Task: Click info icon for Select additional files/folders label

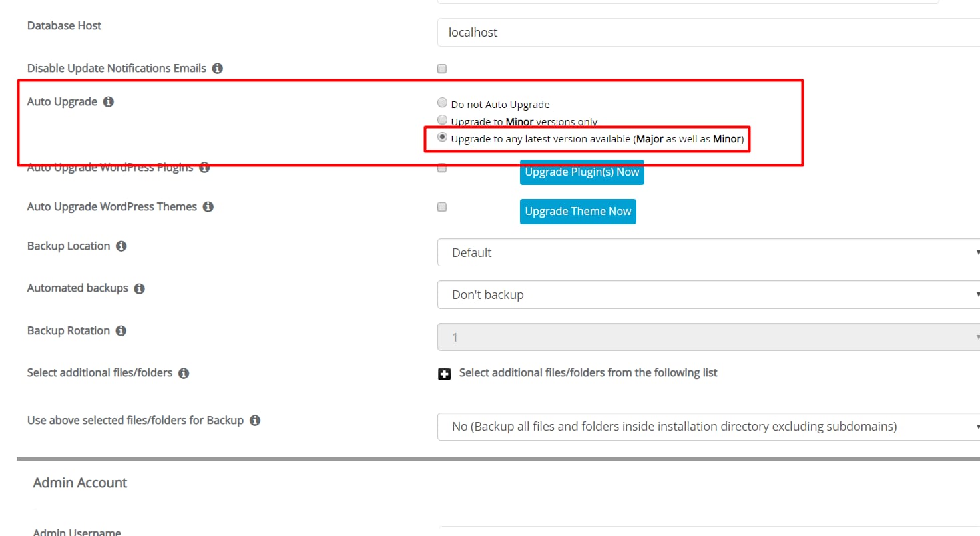Action: [184, 373]
